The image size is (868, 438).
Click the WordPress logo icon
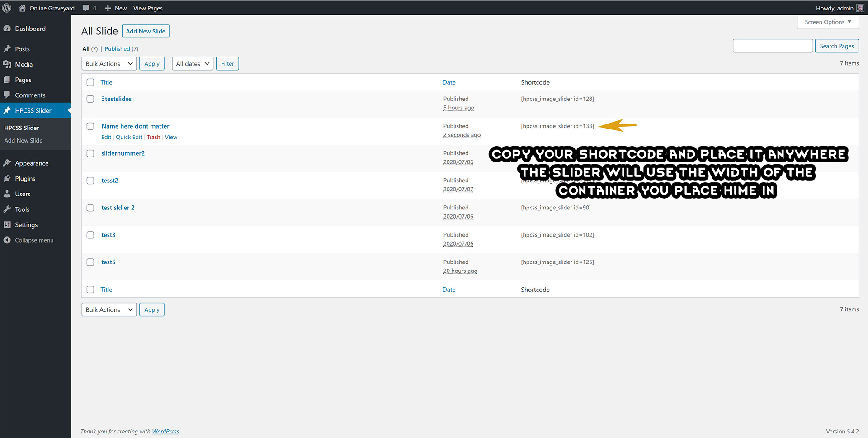click(7, 8)
